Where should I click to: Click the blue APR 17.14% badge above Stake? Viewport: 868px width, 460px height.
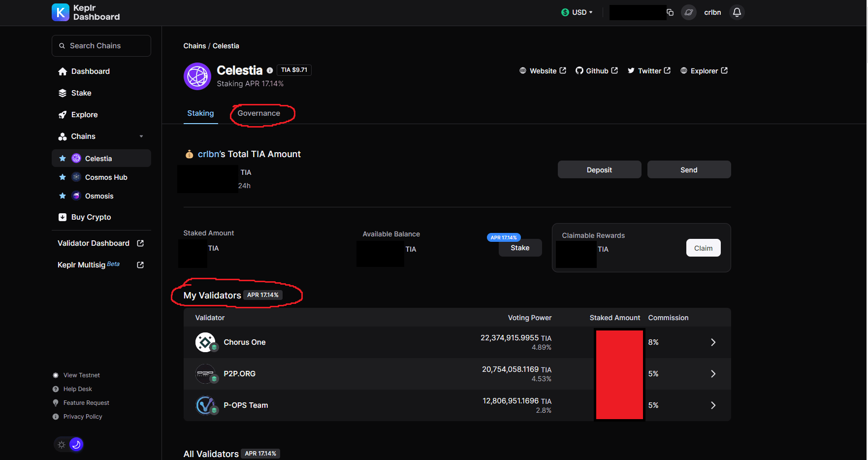point(504,237)
